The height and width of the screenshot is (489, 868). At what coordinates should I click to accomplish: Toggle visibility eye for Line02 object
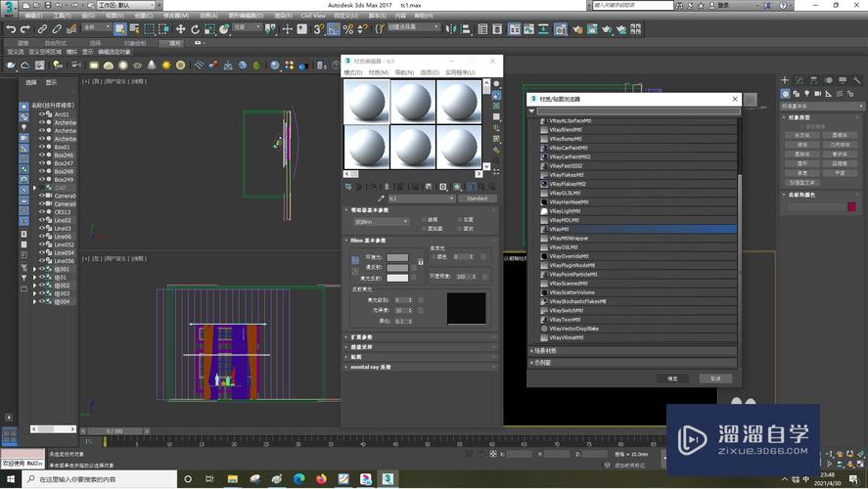tap(42, 220)
